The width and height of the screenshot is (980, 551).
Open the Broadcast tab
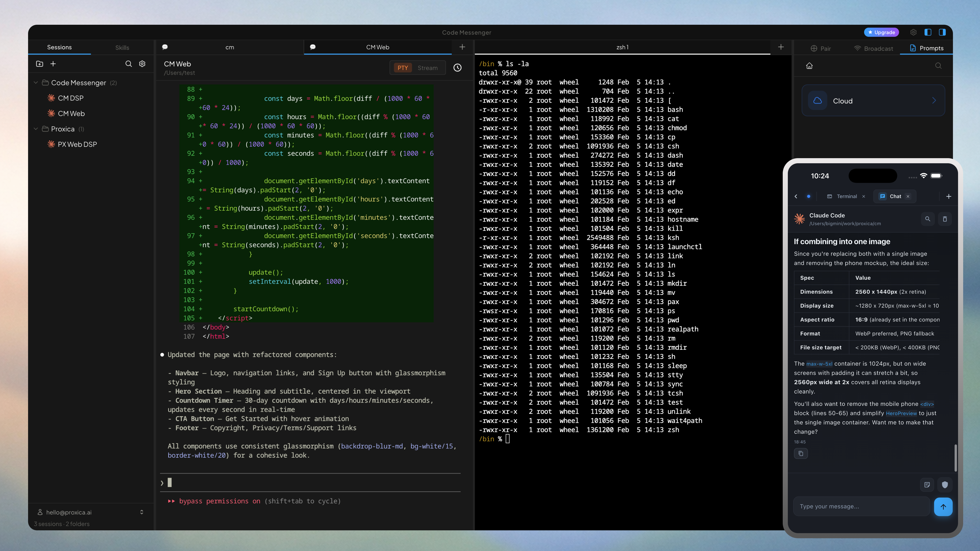(x=873, y=48)
